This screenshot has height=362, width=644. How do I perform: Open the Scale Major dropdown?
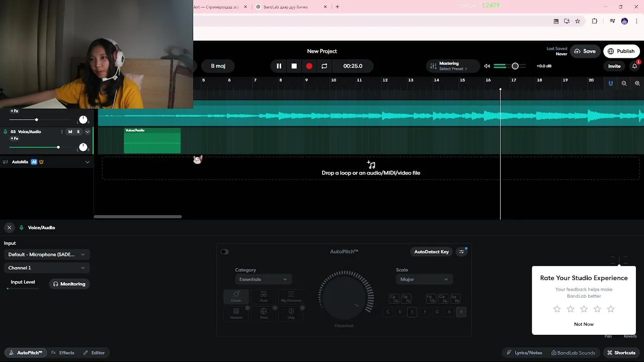(424, 280)
